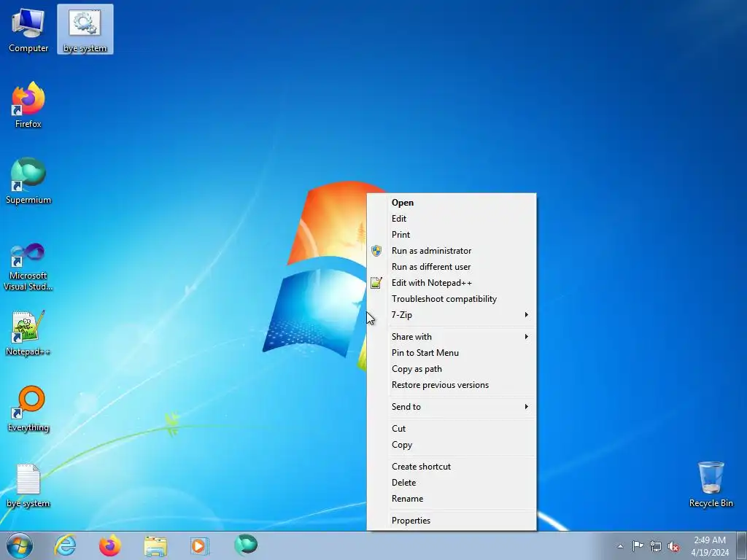
Task: Expand the Share with submenu
Action: point(451,337)
